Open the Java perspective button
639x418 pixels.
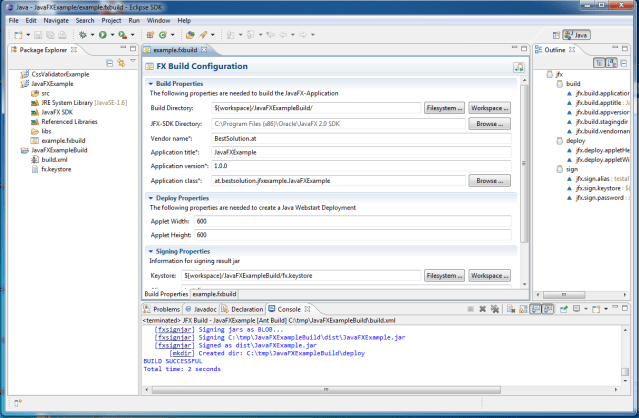tap(576, 35)
